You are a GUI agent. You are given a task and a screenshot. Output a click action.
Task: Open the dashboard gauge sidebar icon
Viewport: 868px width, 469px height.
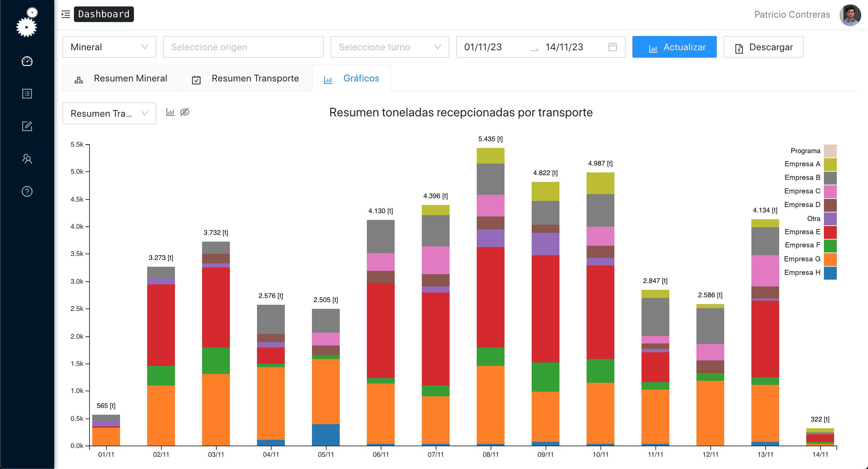point(27,61)
